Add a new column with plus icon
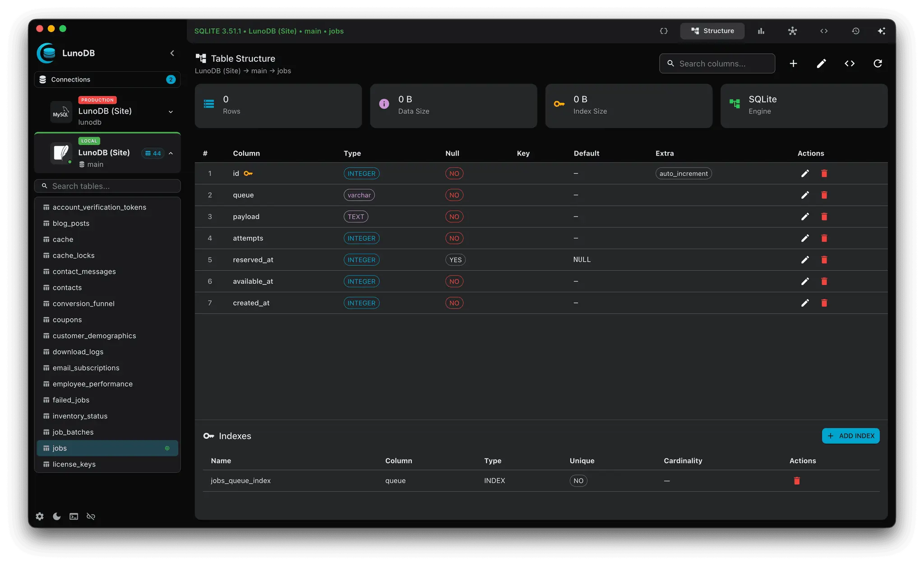Image resolution: width=924 pixels, height=565 pixels. (793, 64)
